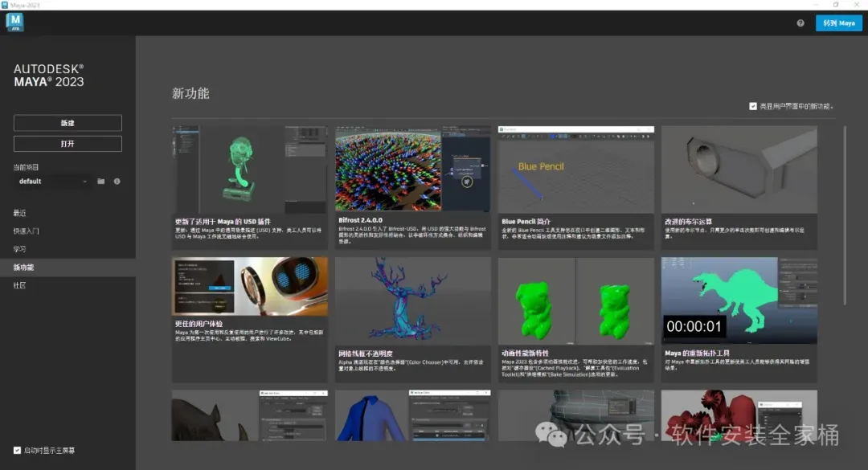Screen dimensions: 868x470
Task: Click the vertical scrollbar of feature list
Action: click(x=845, y=216)
